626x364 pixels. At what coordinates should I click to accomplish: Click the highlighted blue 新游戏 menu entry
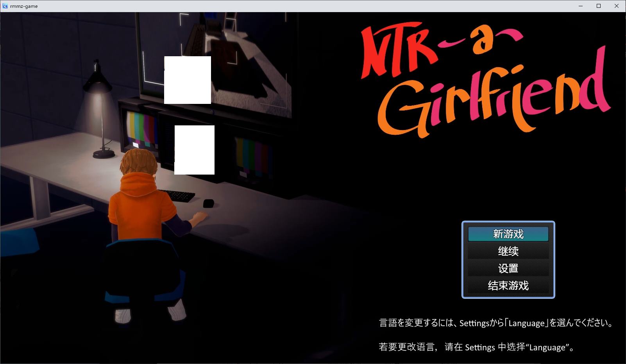pyautogui.click(x=508, y=234)
